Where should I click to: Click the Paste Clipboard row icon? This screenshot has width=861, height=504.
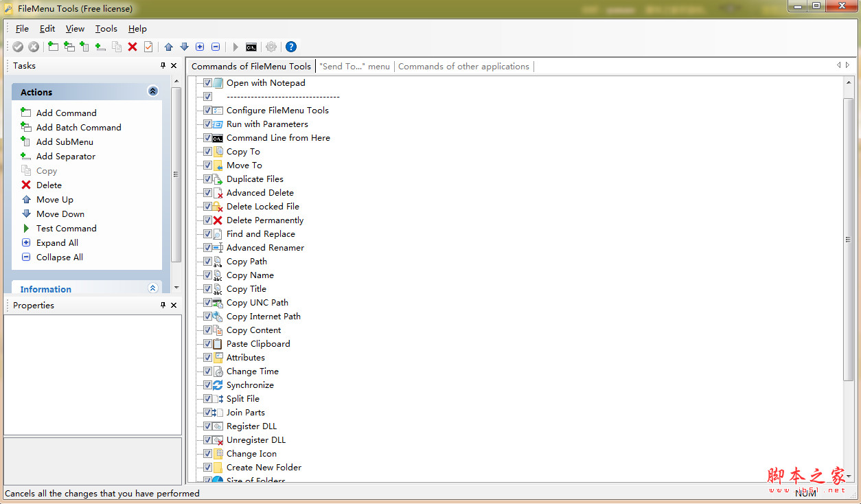click(218, 344)
